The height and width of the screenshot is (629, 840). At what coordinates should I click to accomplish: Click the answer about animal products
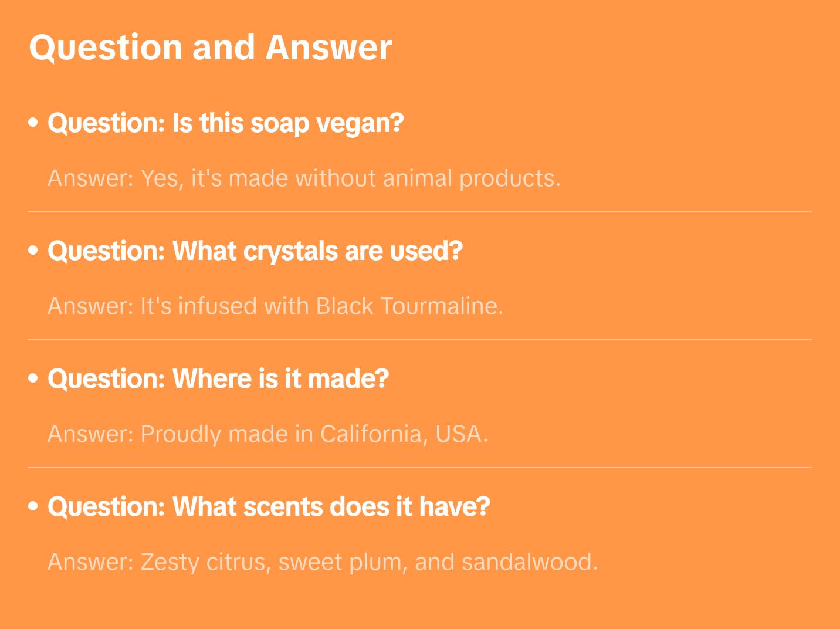pos(304,178)
